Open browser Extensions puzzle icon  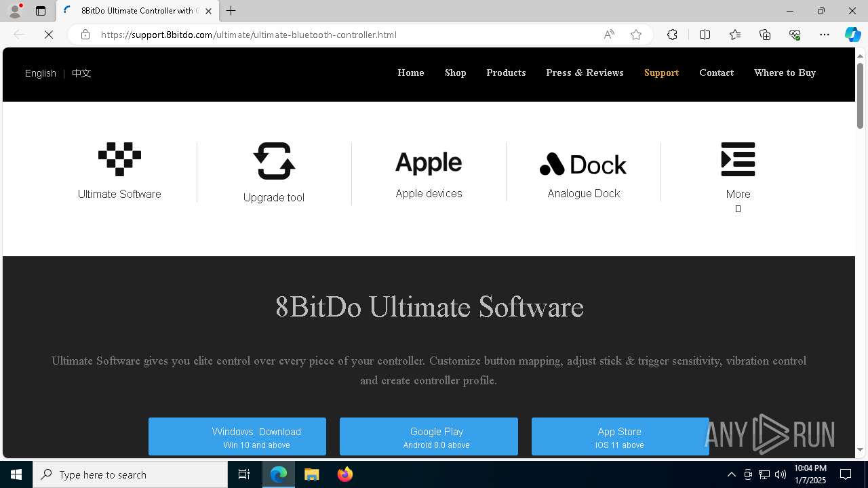tap(672, 35)
